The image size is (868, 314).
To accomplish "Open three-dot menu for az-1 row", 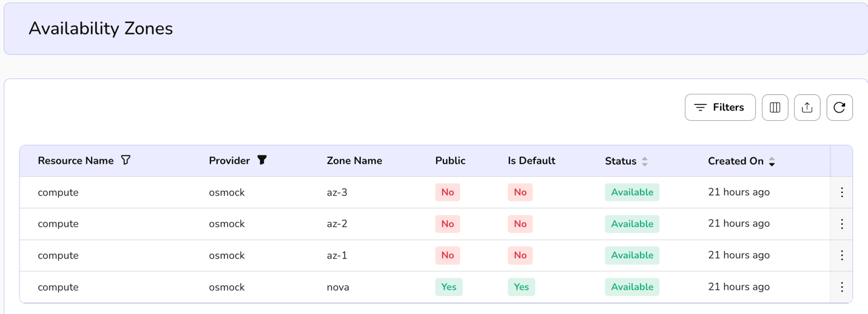I will click(841, 256).
